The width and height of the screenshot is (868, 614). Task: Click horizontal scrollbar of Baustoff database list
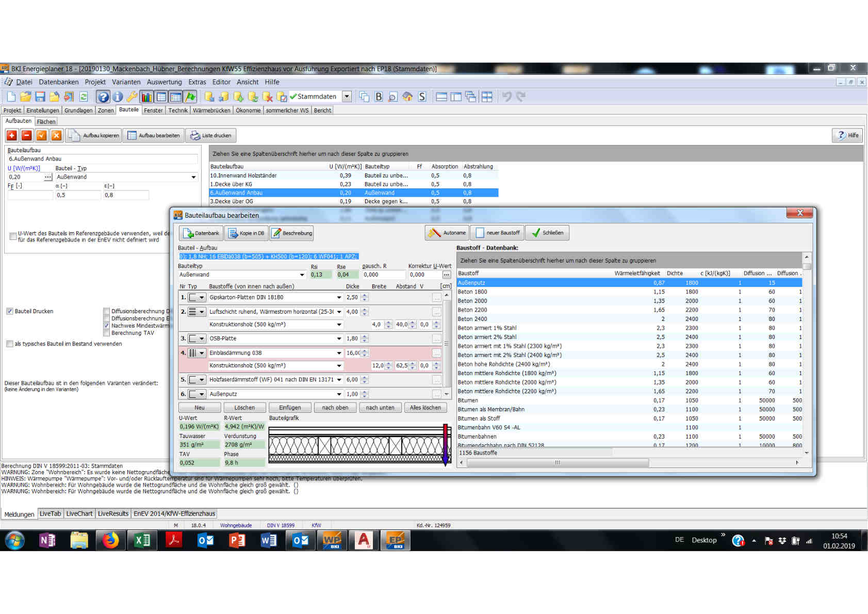[x=558, y=463]
